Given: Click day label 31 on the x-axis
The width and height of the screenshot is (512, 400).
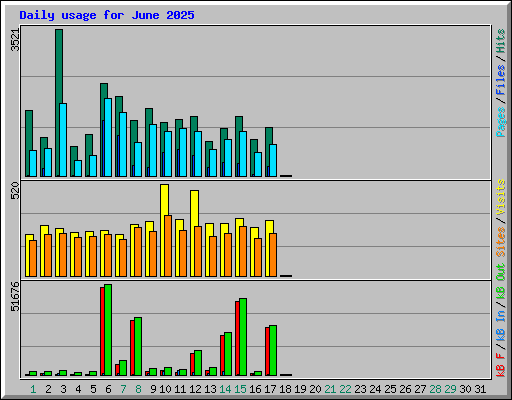Looking at the screenshot, I should pos(480,389).
